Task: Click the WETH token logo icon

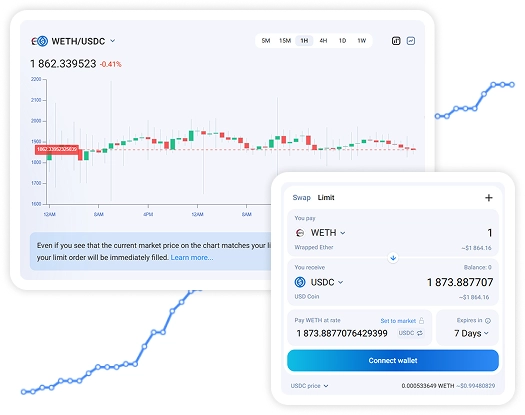Action: pyautogui.click(x=300, y=232)
